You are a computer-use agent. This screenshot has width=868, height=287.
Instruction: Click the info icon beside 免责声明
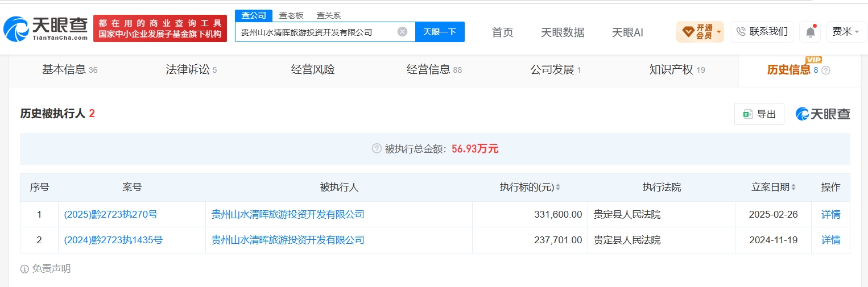(24, 269)
